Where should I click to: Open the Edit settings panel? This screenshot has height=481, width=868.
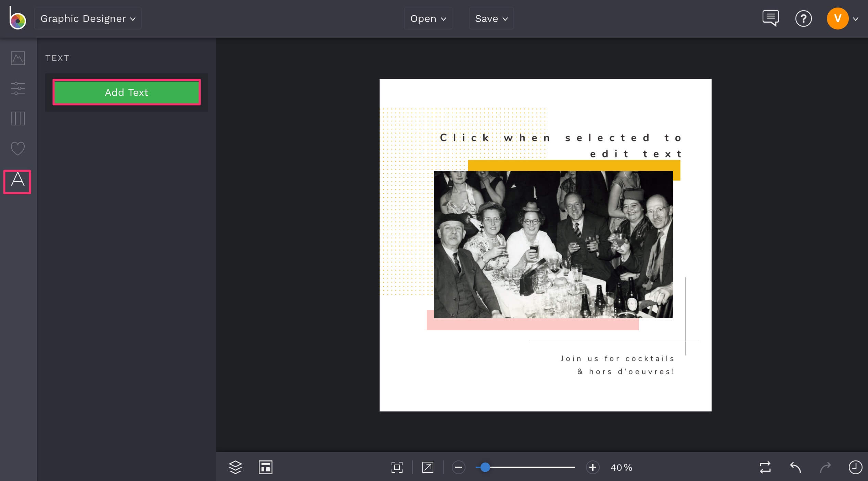17,88
